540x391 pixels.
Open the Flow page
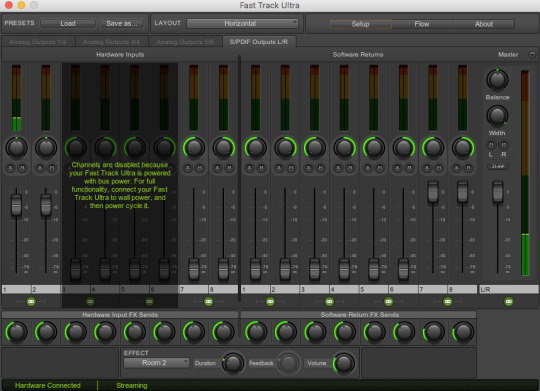coord(422,24)
